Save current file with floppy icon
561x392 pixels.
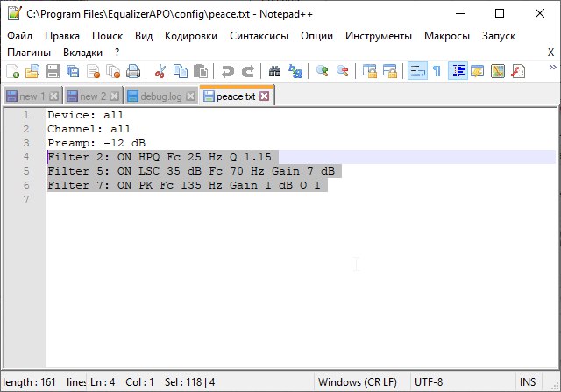(53, 71)
